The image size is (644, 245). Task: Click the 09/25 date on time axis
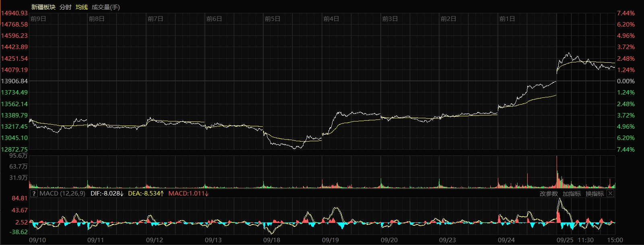[x=565, y=240]
